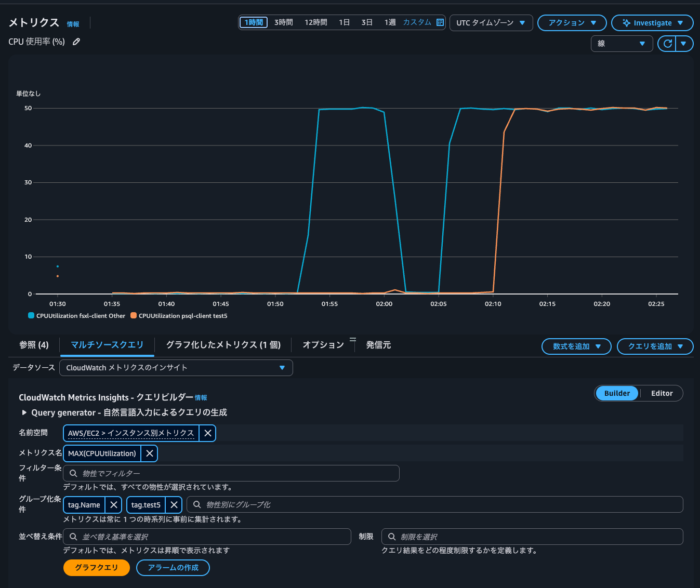Click the pencil edit icon beside CPU 使用率
Image resolution: width=700 pixels, height=588 pixels.
(x=76, y=42)
